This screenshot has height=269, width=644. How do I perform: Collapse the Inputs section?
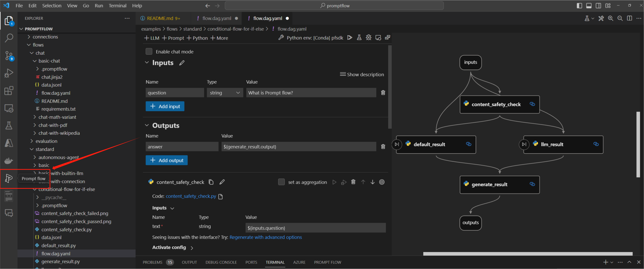(x=147, y=62)
